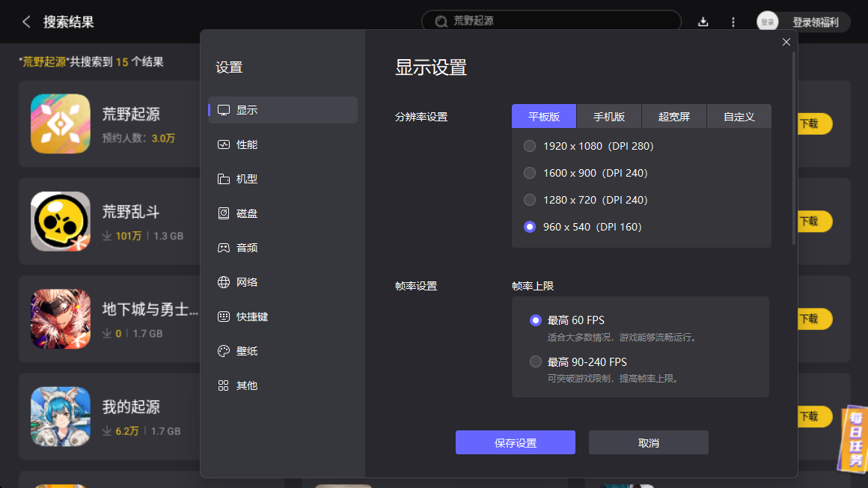
Task: Click the back arrow next to 搜索结果
Action: tap(26, 22)
